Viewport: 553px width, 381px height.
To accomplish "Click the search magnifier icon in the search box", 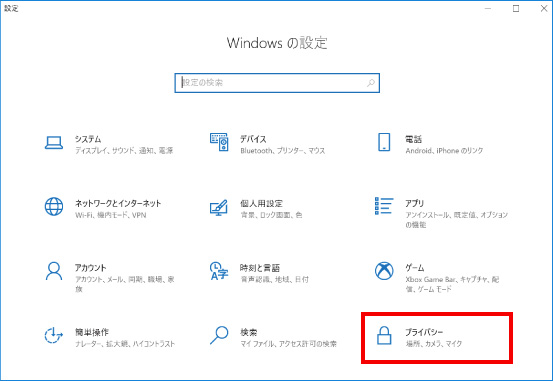I will 371,83.
